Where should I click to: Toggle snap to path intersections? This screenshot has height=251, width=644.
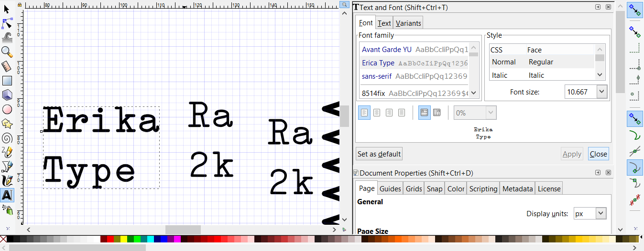[x=635, y=152]
